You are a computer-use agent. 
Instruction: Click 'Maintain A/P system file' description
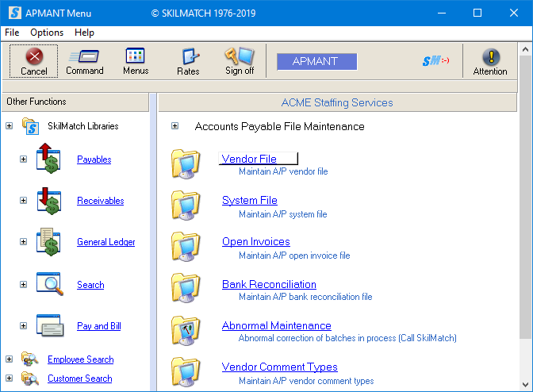click(283, 214)
